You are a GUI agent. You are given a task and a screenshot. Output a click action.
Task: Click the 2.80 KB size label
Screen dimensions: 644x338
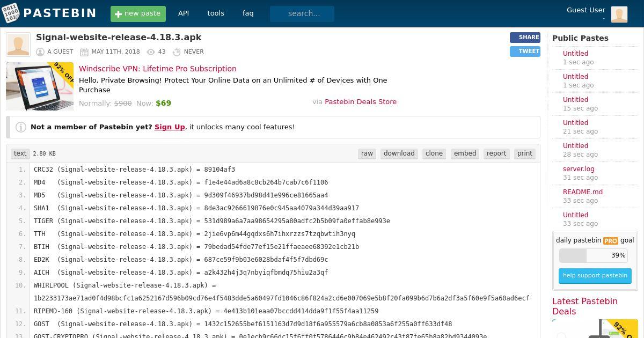pyautogui.click(x=45, y=153)
